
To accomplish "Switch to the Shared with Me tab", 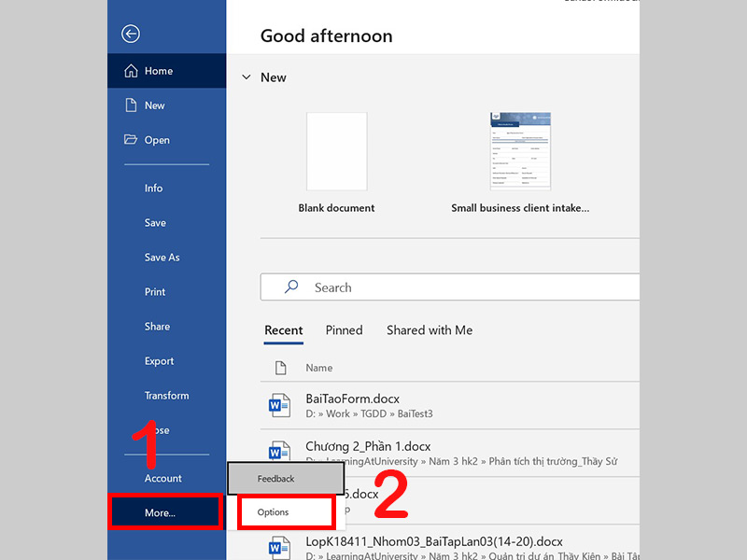I will pyautogui.click(x=430, y=330).
